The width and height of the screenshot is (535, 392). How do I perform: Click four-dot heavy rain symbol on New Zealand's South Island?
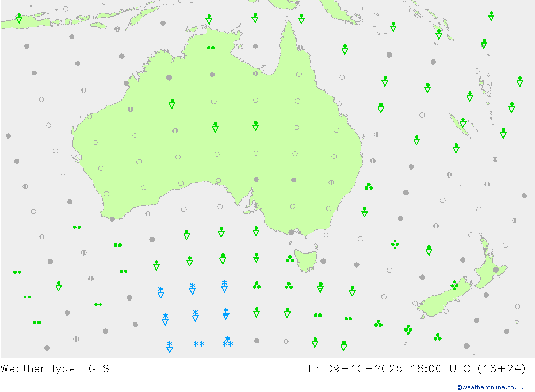point(454,285)
